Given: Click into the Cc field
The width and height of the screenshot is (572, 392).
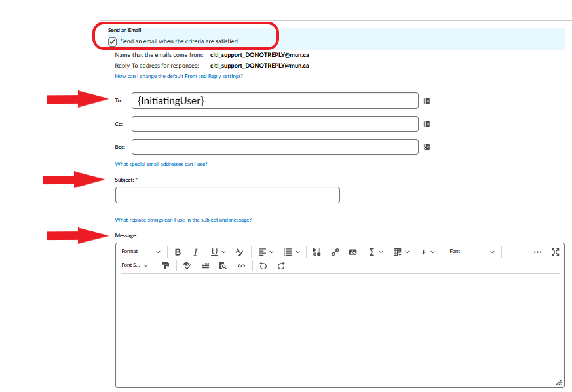Looking at the screenshot, I should point(275,124).
